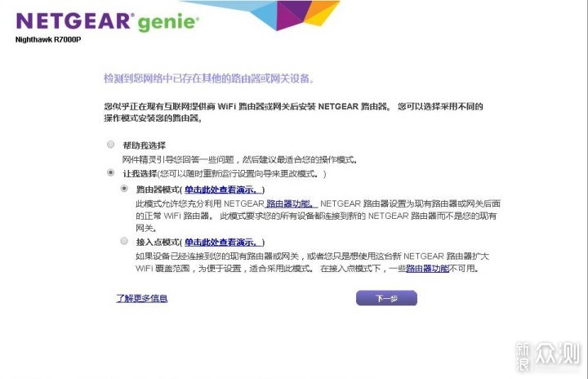This screenshot has width=588, height=379.
Task: Open the 了解更多信息 link
Action: (142, 299)
